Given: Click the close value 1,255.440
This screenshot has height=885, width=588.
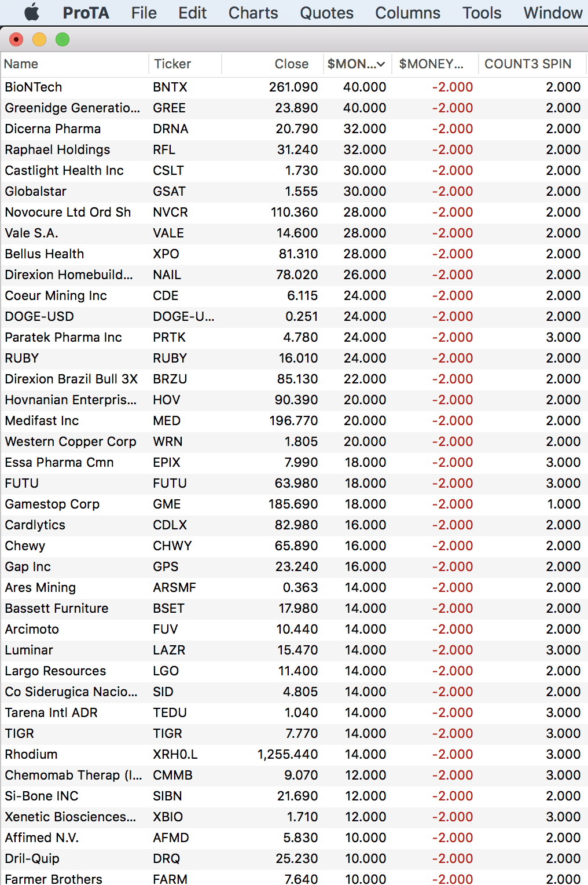Looking at the screenshot, I should coord(288,754).
